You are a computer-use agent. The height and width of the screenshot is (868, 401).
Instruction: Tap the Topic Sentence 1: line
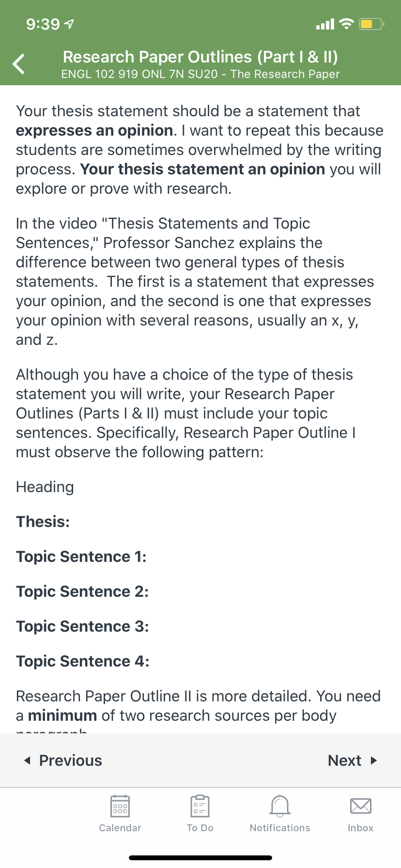[x=81, y=557]
